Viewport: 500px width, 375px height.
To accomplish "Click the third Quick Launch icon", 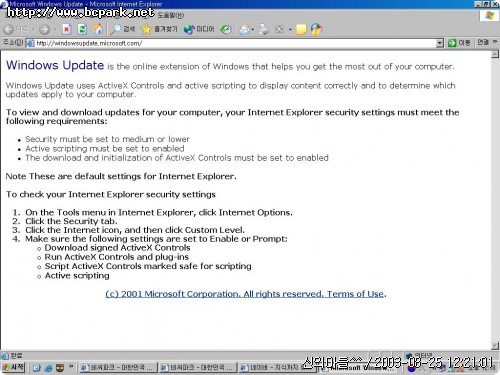I will tap(60, 368).
